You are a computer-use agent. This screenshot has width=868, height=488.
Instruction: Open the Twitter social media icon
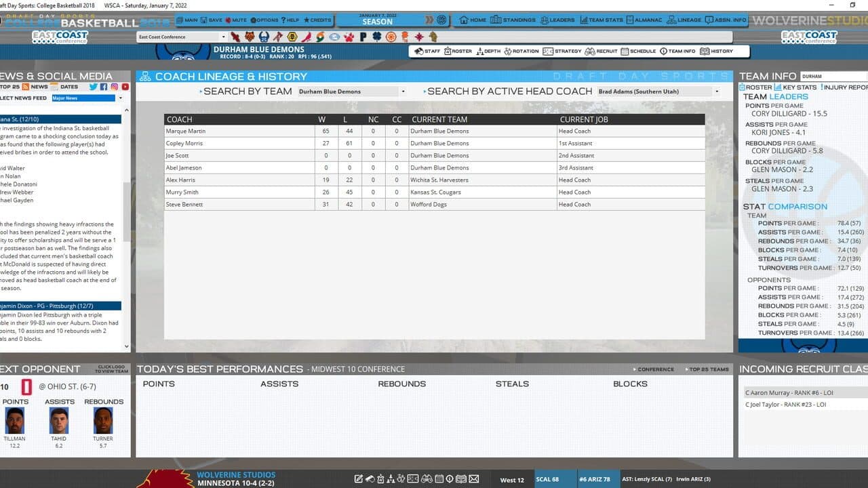(x=93, y=87)
